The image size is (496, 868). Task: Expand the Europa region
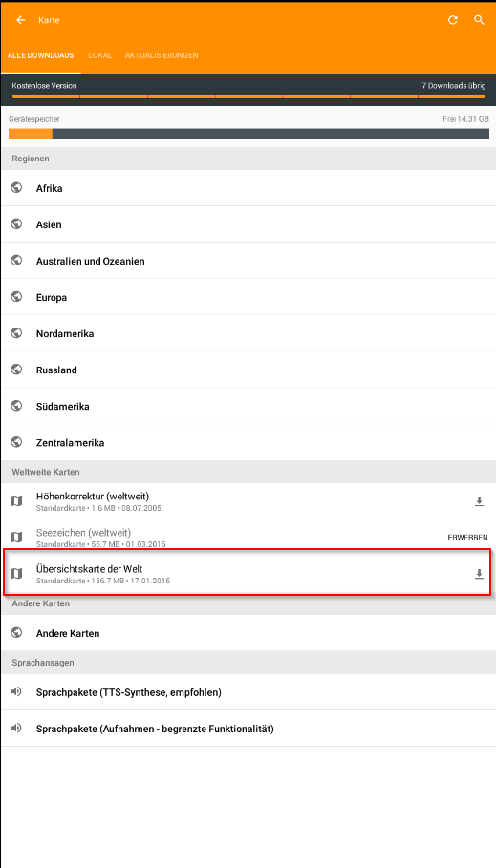[x=248, y=297]
